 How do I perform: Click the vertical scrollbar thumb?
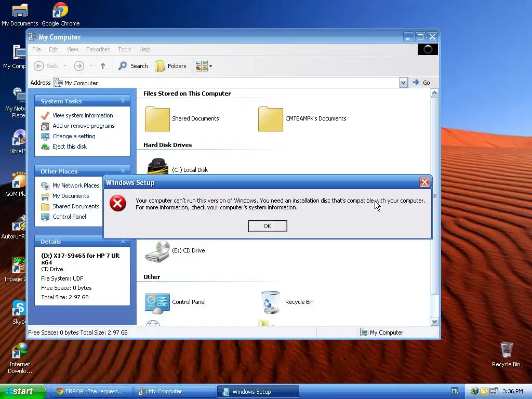click(435, 196)
